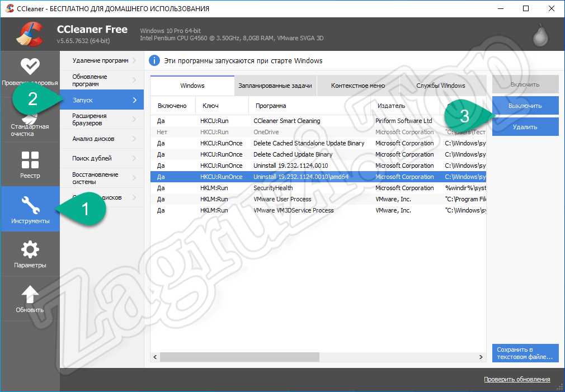Click the scroll right arrow

[481, 357]
